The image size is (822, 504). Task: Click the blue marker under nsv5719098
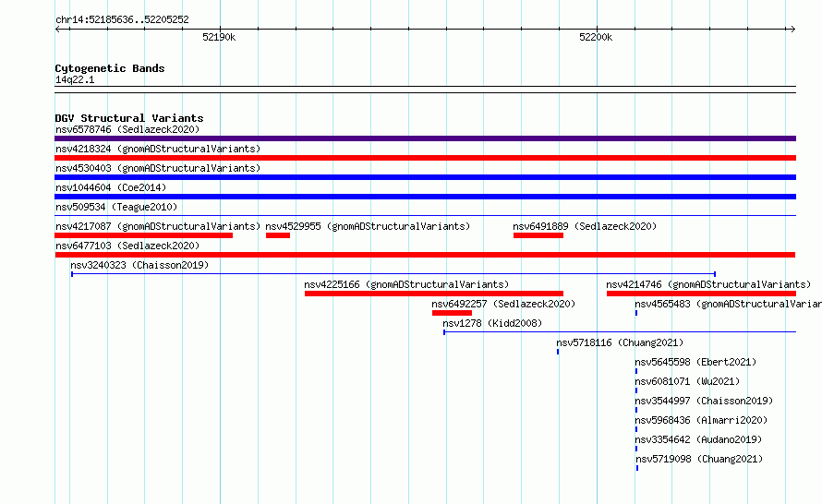coord(637,468)
